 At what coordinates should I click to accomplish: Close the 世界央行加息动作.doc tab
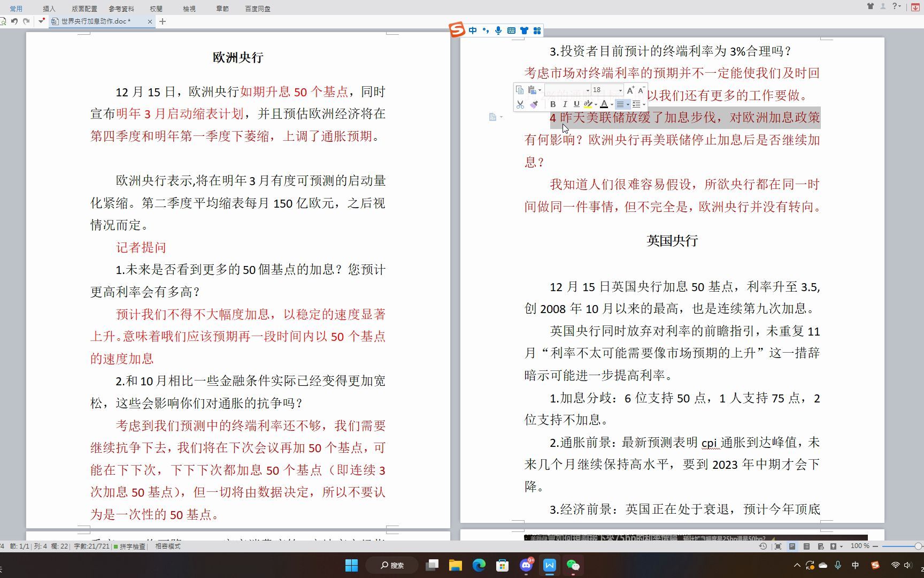[x=150, y=21]
